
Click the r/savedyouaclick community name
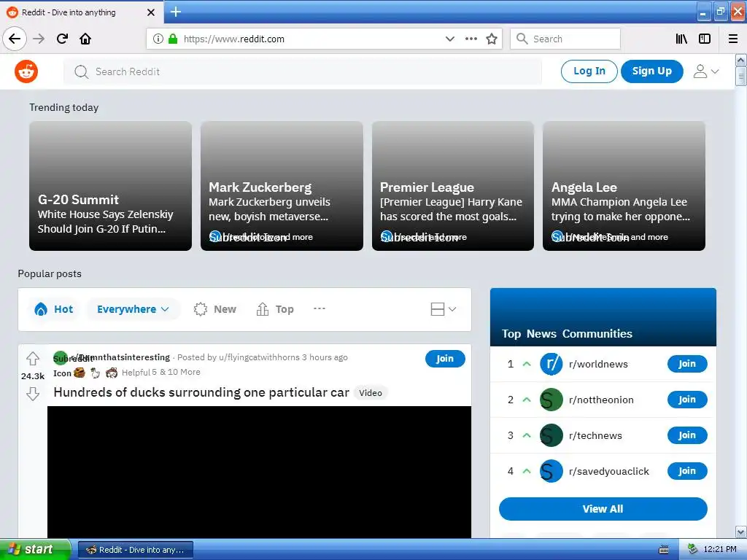609,471
